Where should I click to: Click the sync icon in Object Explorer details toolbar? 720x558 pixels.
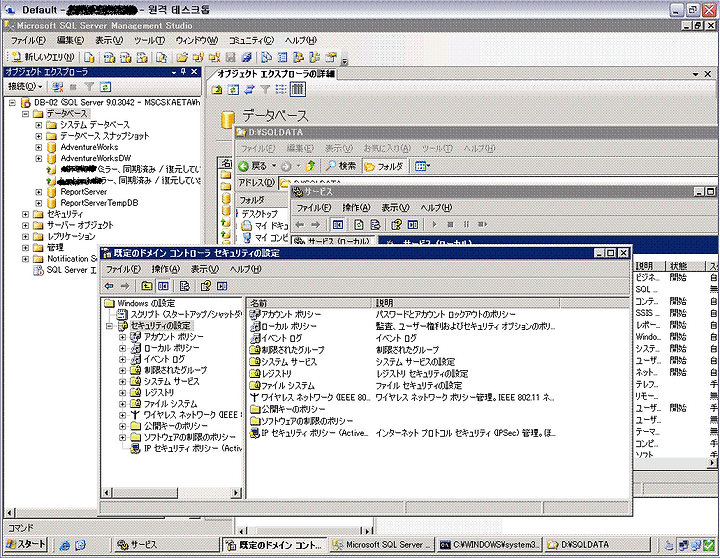click(x=249, y=89)
